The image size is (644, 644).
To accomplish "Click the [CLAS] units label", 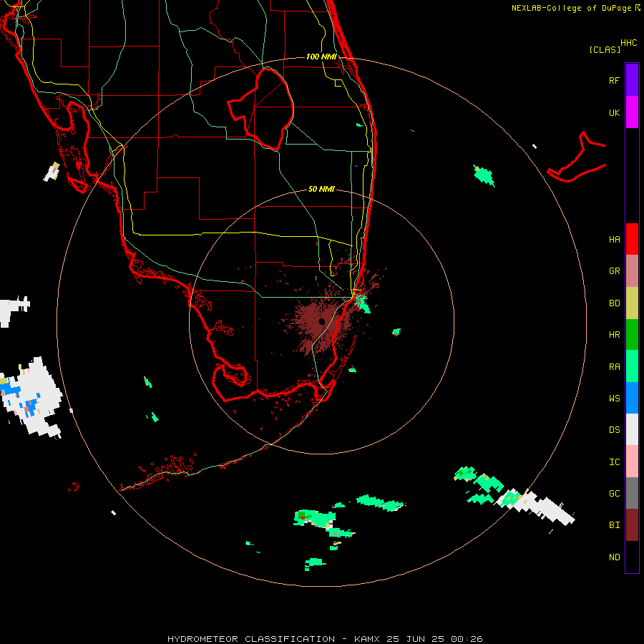I will (605, 49).
